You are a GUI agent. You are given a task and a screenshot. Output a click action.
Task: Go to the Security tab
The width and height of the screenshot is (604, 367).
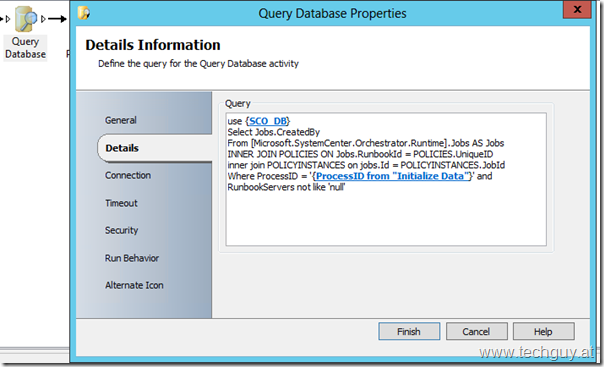coord(121,230)
